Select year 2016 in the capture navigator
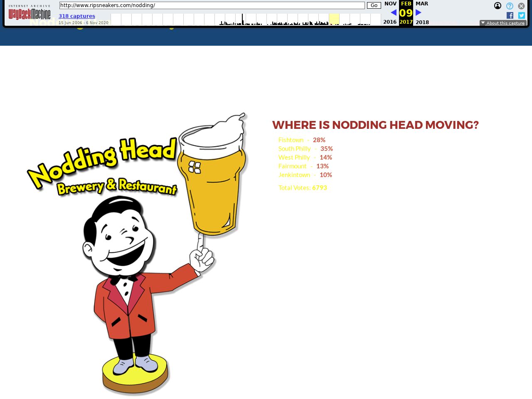 pyautogui.click(x=390, y=22)
